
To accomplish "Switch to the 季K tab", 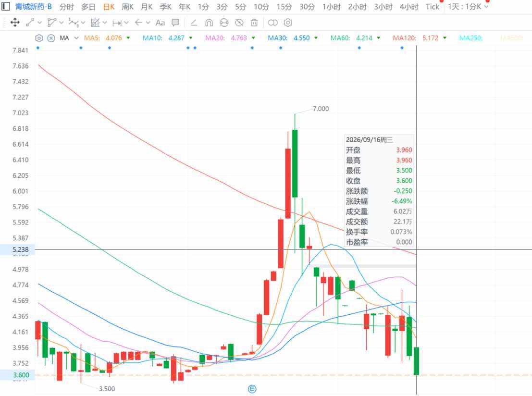I will [166, 7].
